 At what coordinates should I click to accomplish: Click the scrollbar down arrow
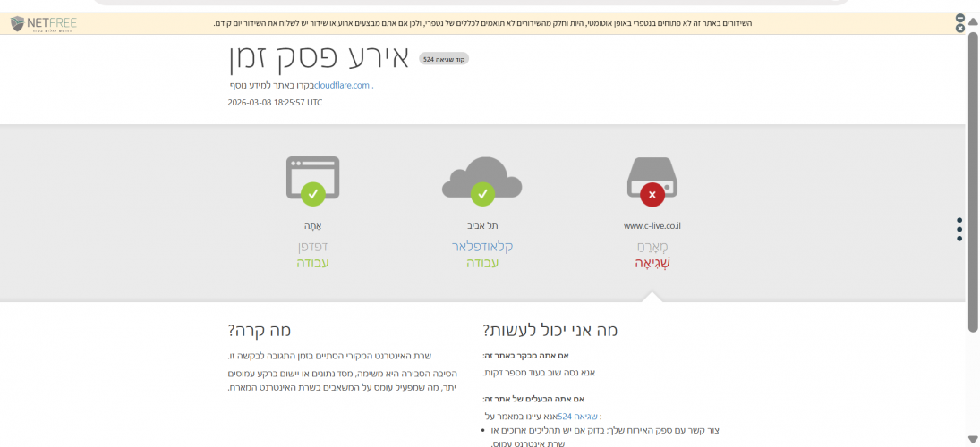pos(973,438)
